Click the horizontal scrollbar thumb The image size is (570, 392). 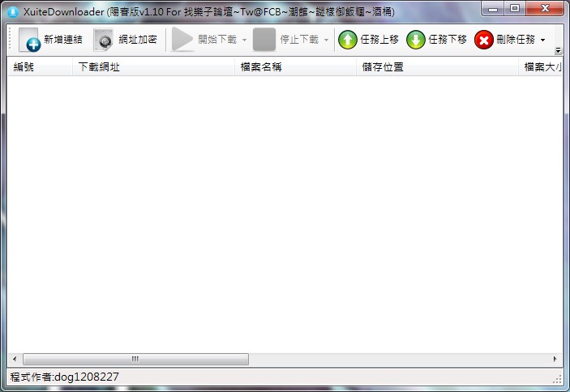click(x=136, y=359)
